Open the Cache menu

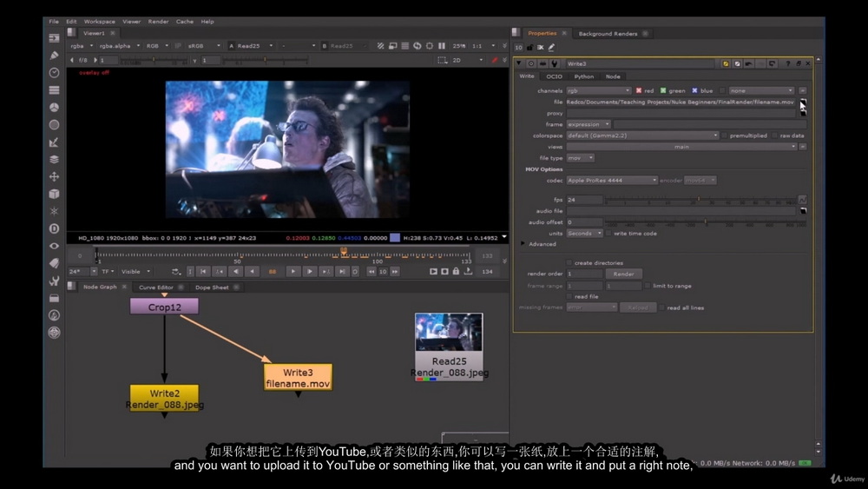point(184,22)
